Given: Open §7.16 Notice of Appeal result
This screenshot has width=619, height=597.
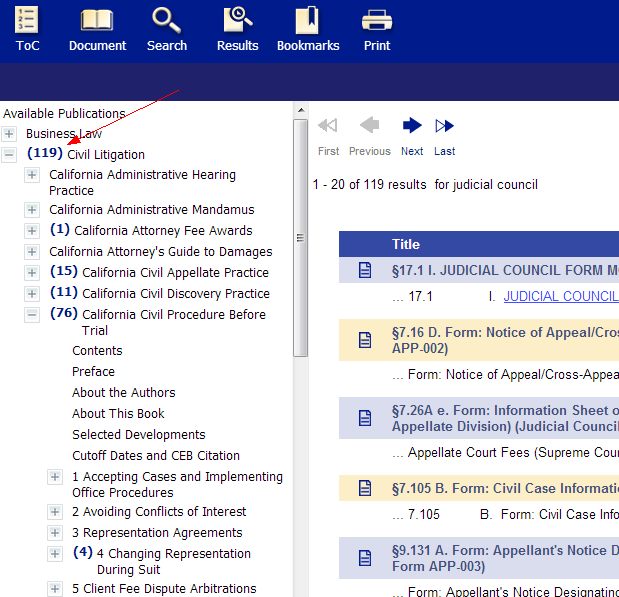Looking at the screenshot, I should tap(505, 340).
